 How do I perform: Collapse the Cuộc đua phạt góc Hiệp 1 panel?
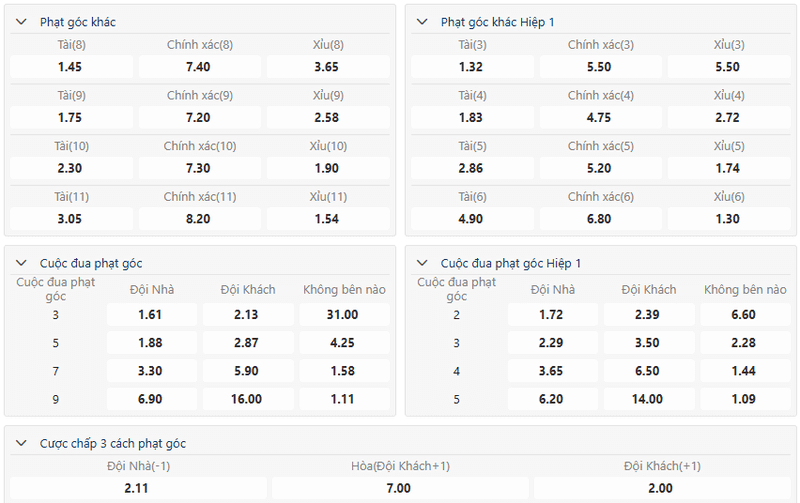pyautogui.click(x=423, y=263)
